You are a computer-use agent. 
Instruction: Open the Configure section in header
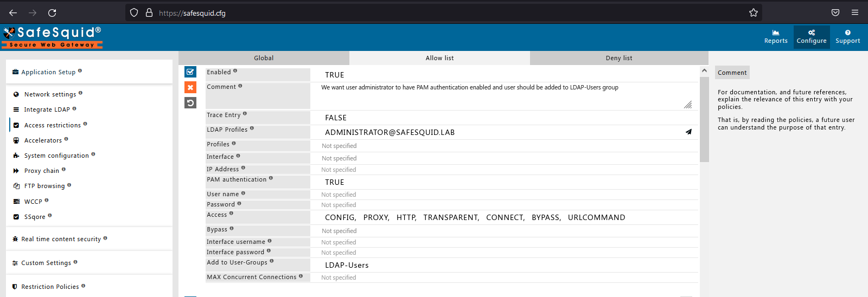812,37
